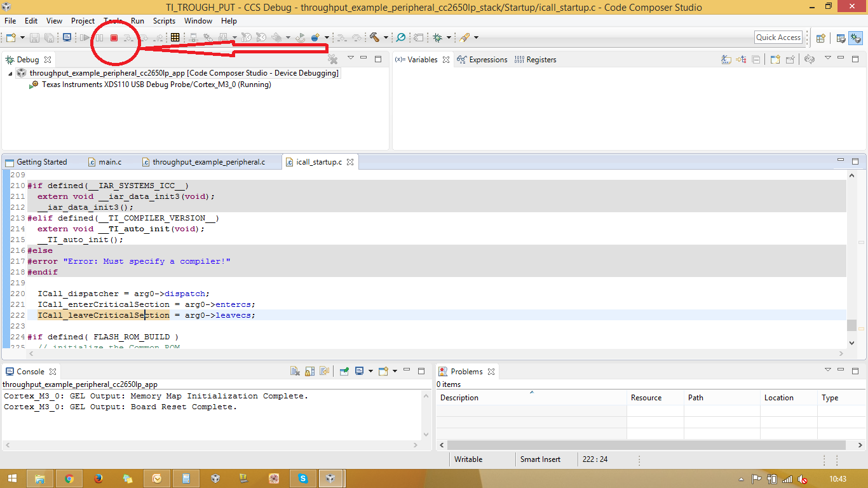Click the Save icon in the toolbar

click(x=35, y=38)
